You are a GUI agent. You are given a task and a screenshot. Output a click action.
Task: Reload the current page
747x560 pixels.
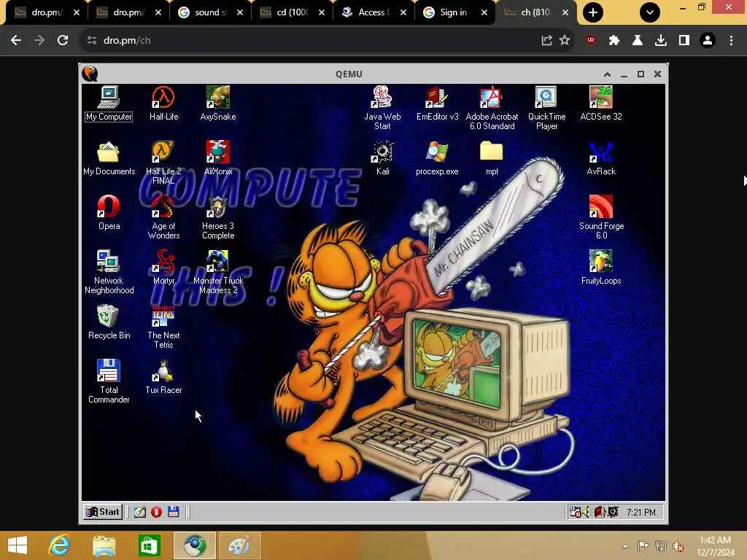[x=63, y=41]
